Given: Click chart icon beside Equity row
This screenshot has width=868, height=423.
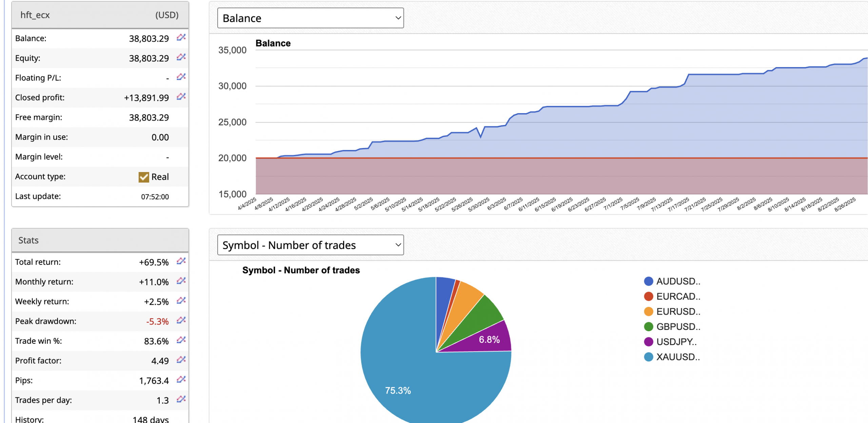Looking at the screenshot, I should [x=181, y=57].
